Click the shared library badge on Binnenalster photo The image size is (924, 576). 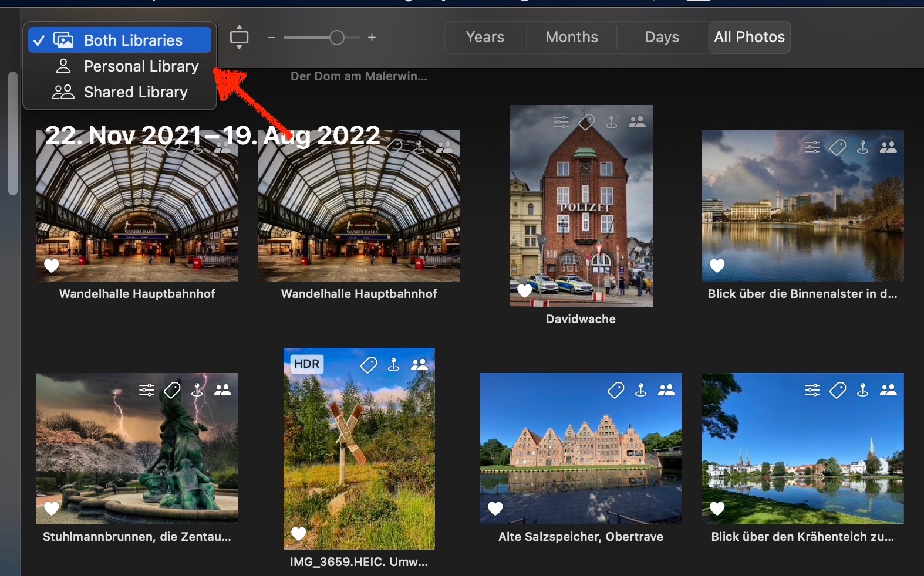coord(888,147)
